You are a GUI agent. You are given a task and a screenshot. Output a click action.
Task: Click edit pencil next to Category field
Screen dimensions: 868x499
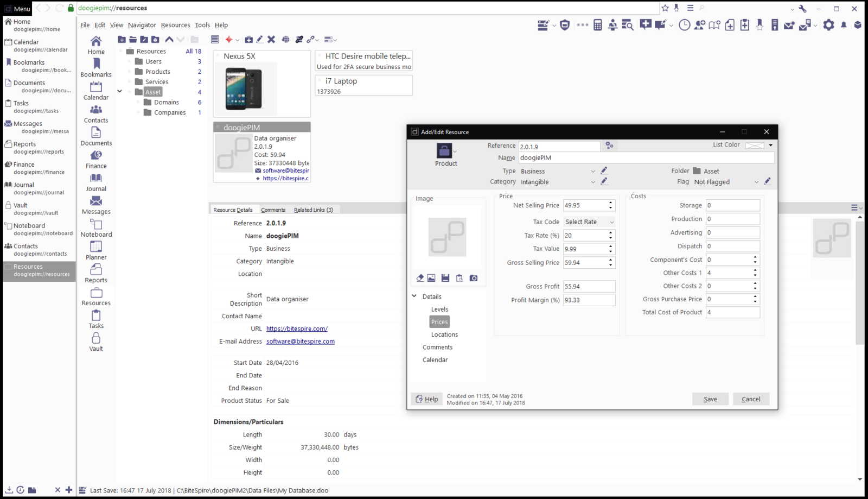tap(604, 181)
